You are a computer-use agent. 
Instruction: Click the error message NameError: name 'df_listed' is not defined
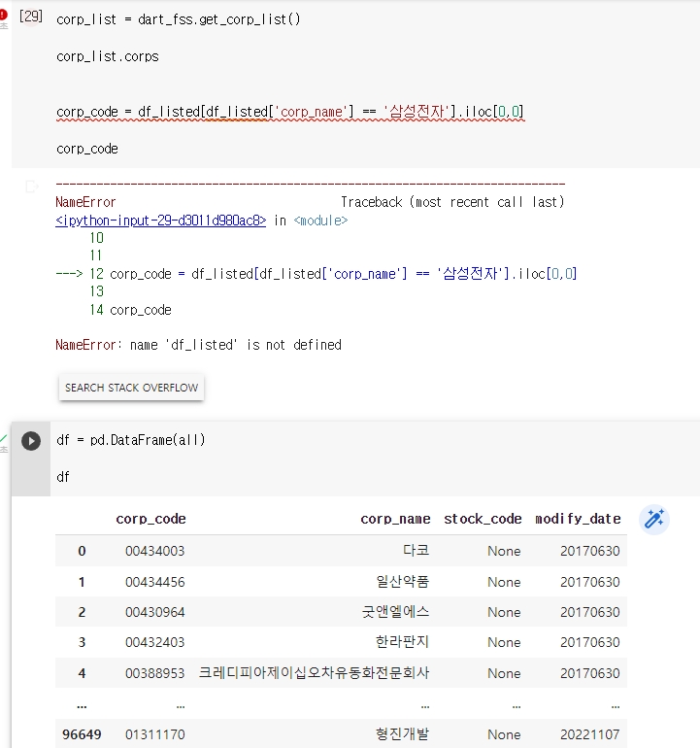click(x=198, y=345)
